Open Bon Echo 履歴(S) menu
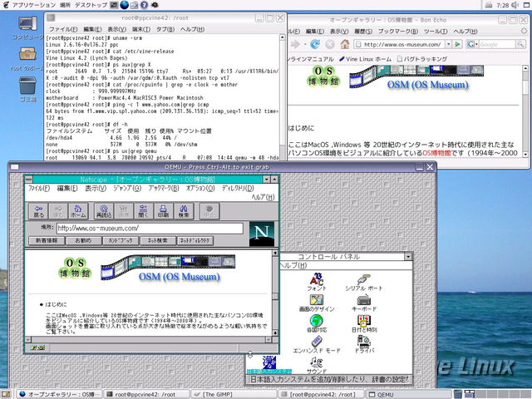This screenshot has width=532, height=399. coord(363,32)
